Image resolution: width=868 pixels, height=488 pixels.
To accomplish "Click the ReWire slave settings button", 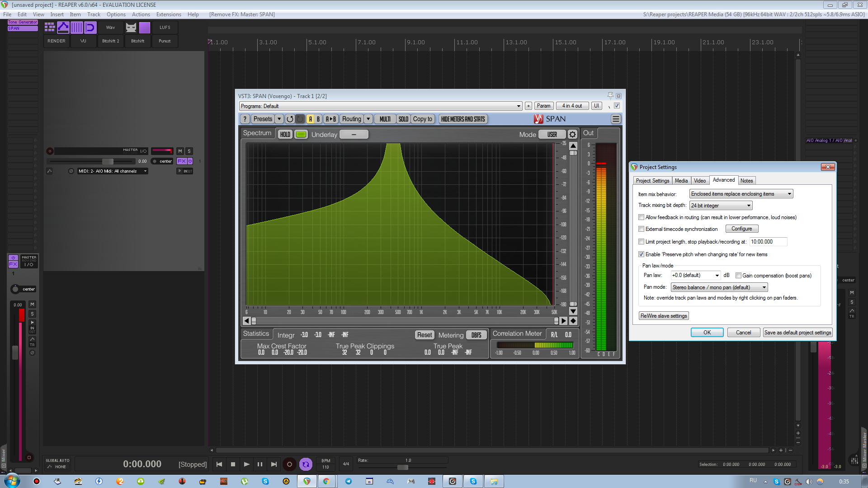I will point(664,316).
